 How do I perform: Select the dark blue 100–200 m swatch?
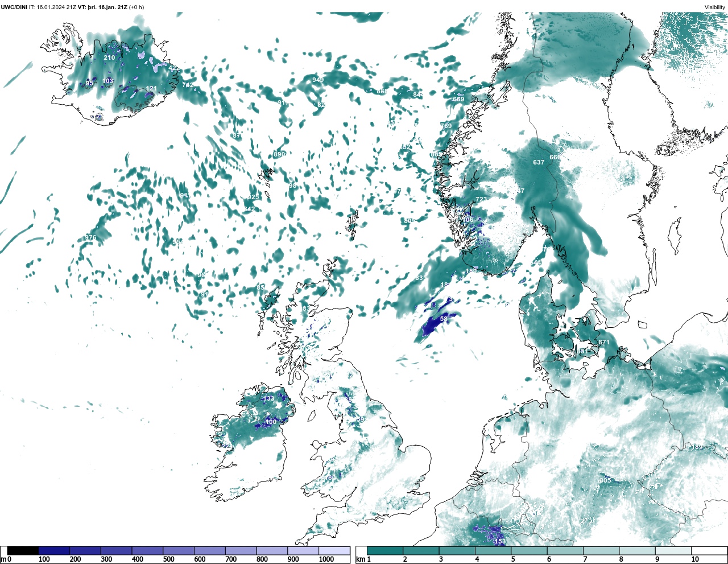coord(54,550)
